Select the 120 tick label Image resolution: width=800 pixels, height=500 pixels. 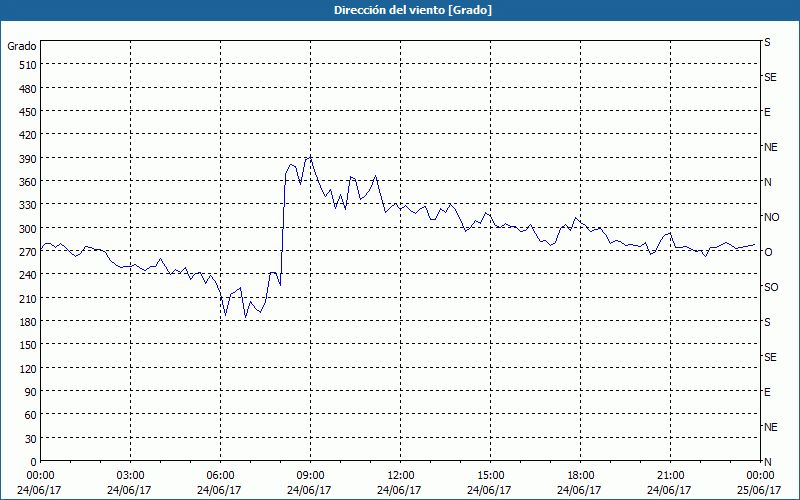(x=29, y=368)
